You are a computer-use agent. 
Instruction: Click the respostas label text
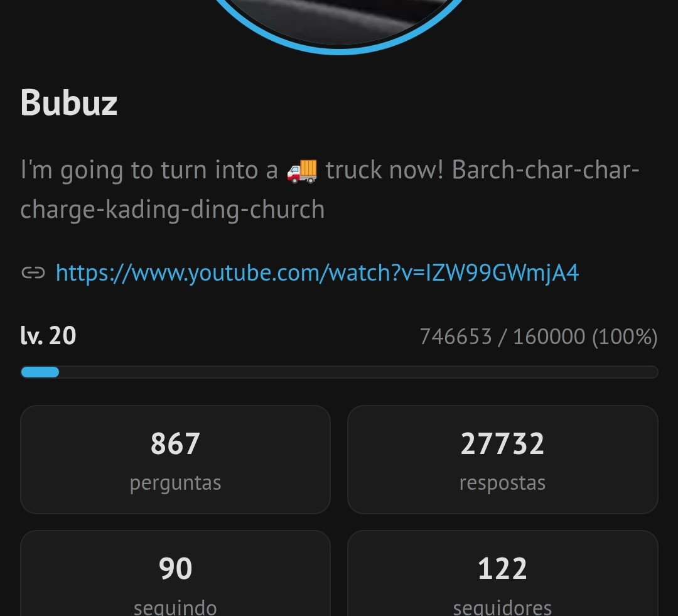(x=502, y=484)
